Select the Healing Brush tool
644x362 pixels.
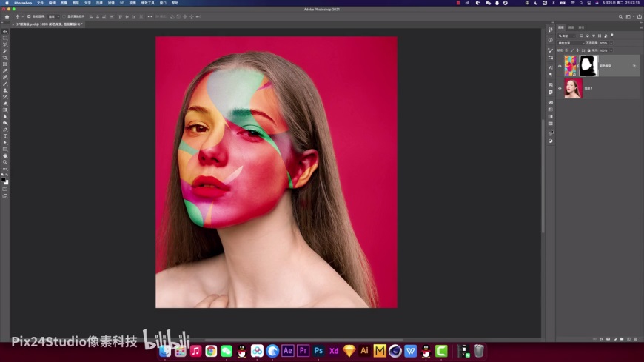coord(5,78)
